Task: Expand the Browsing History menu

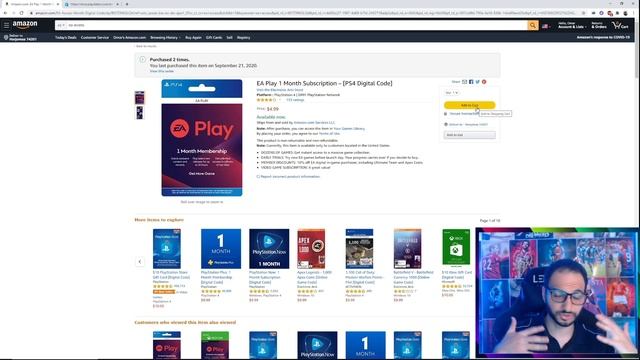Action: point(165,38)
